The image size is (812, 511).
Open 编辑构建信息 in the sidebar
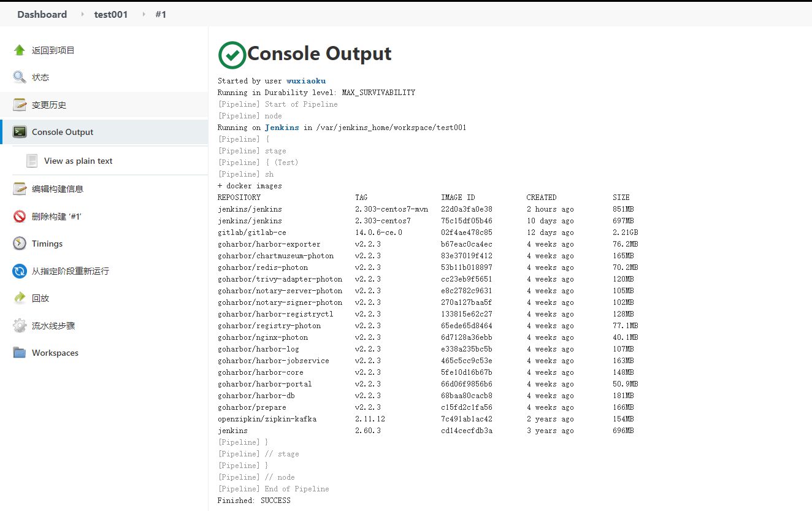(58, 189)
